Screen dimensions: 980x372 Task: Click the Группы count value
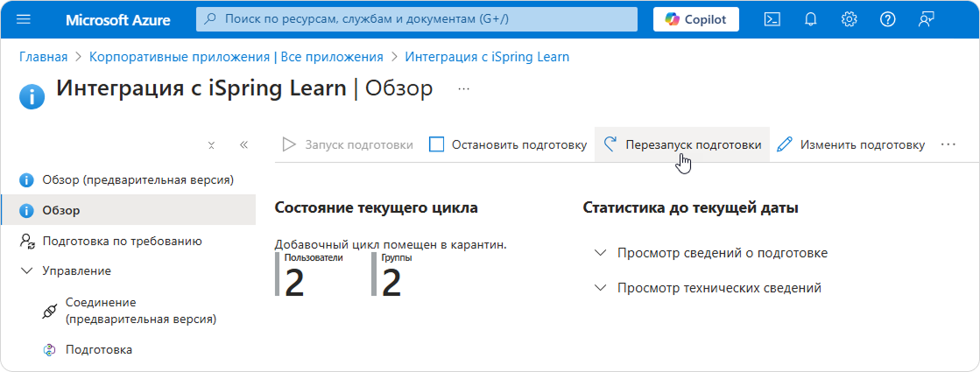[x=391, y=284]
